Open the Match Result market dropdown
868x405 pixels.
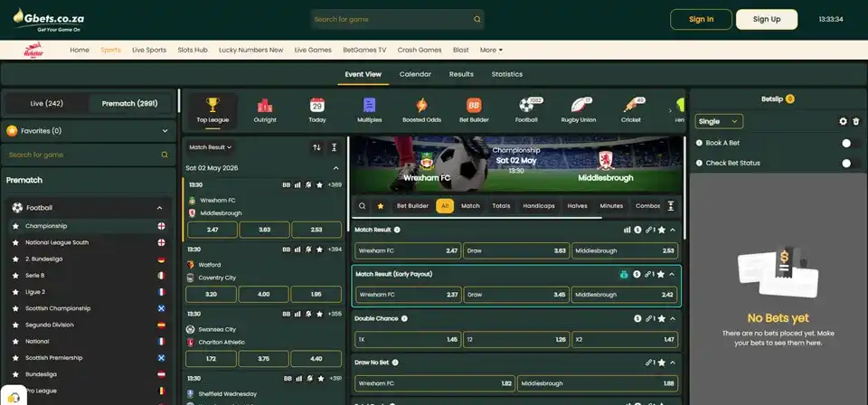[x=210, y=147]
